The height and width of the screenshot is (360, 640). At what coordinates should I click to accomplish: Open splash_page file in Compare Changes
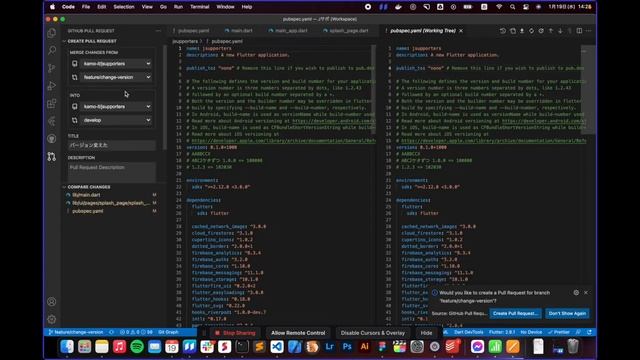tap(110, 203)
